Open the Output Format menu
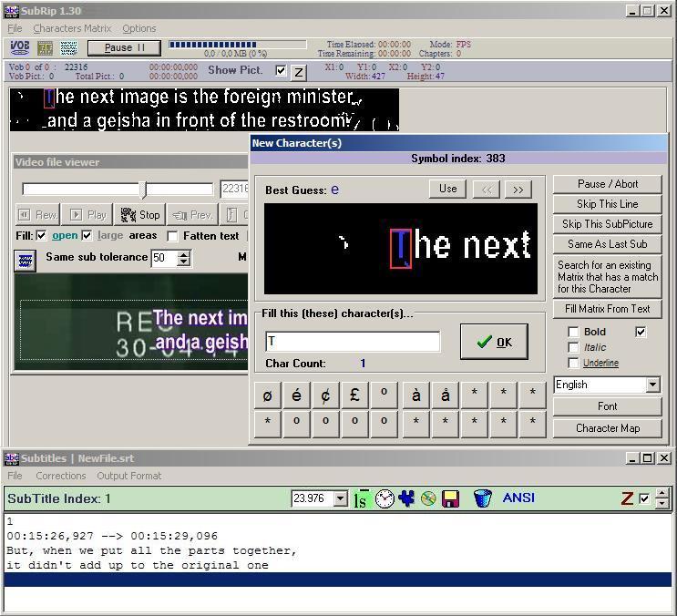Image resolution: width=677 pixels, height=616 pixels. coord(128,476)
